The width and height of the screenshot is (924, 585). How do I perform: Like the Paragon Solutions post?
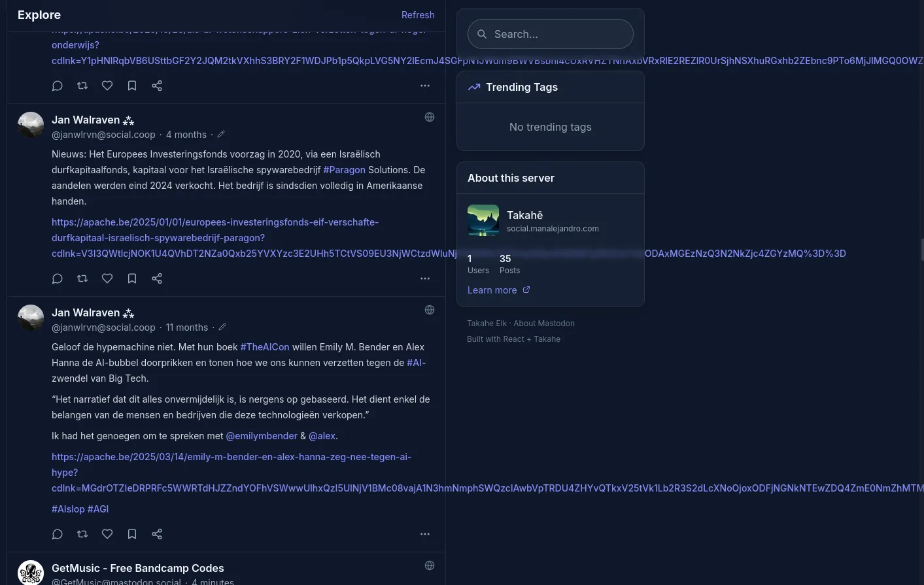107,278
